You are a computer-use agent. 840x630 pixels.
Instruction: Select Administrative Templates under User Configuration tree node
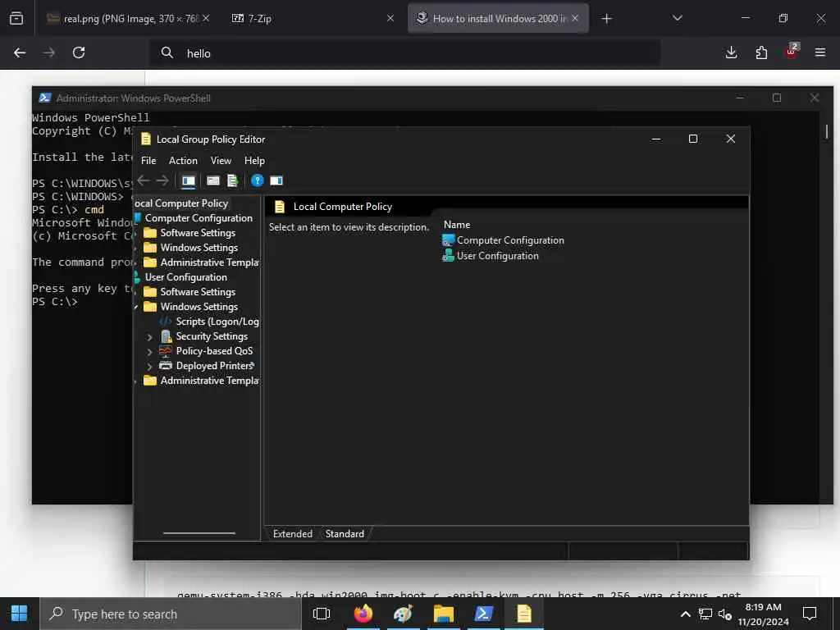209,381
